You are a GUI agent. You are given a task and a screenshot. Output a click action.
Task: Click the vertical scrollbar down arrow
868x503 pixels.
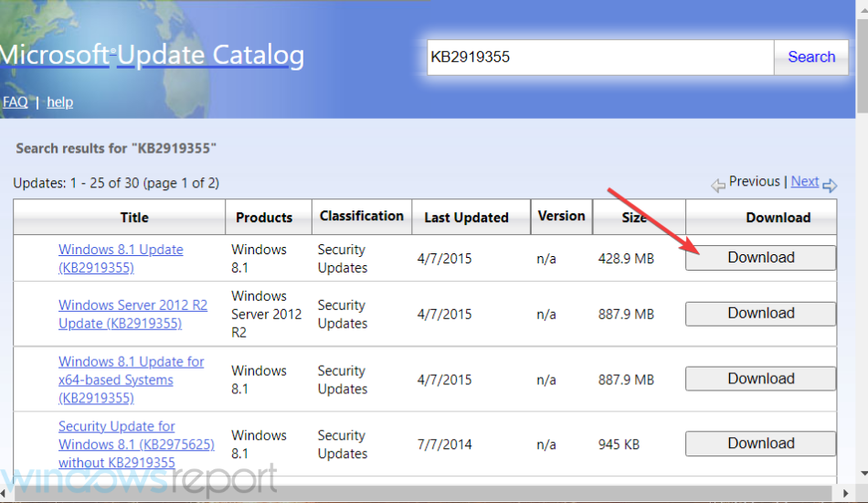(863, 474)
